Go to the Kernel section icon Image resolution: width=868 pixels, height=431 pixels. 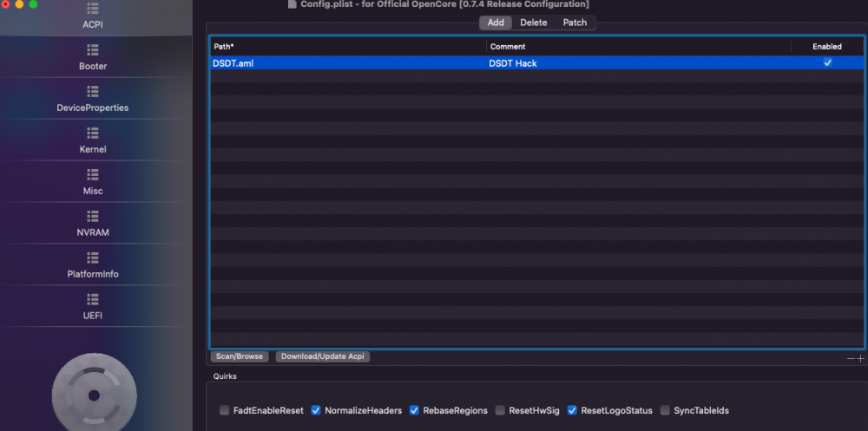click(93, 133)
